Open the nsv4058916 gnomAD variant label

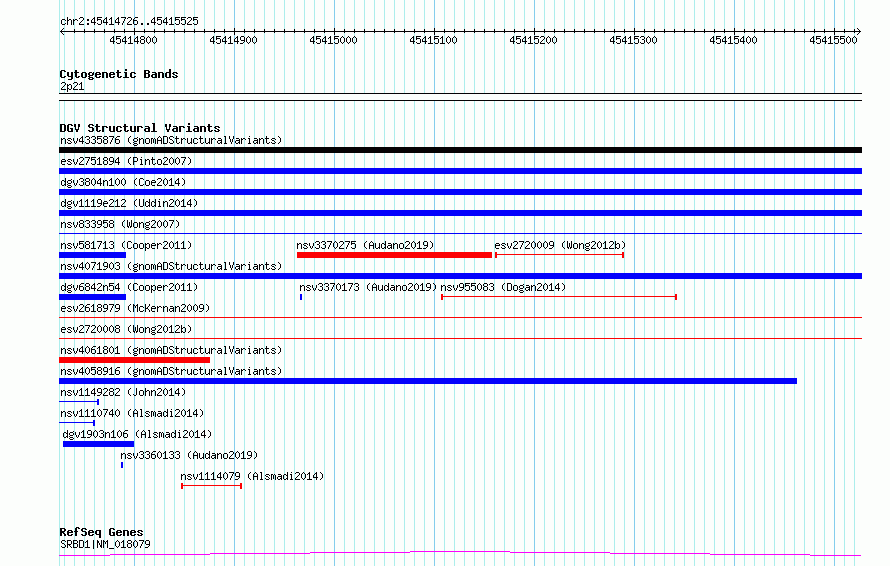[171, 371]
